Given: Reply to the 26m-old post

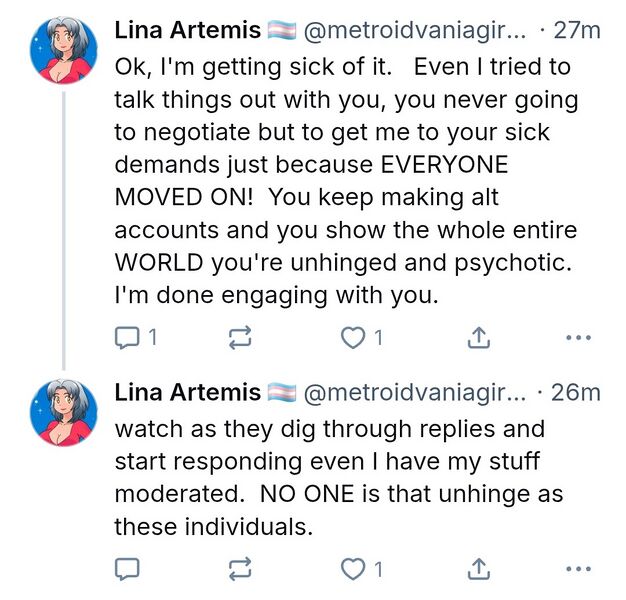Looking at the screenshot, I should (x=127, y=570).
